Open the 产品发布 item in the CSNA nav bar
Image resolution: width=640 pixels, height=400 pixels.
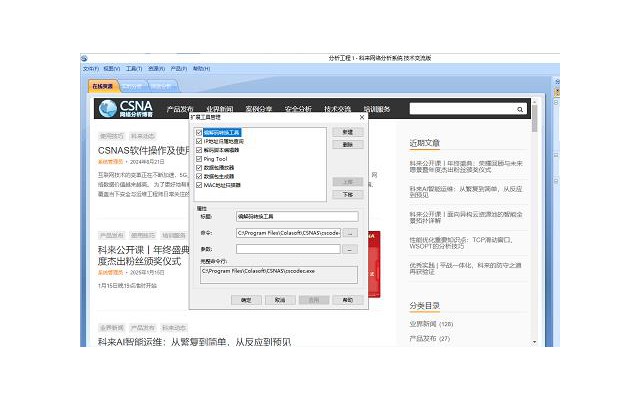(x=180, y=109)
